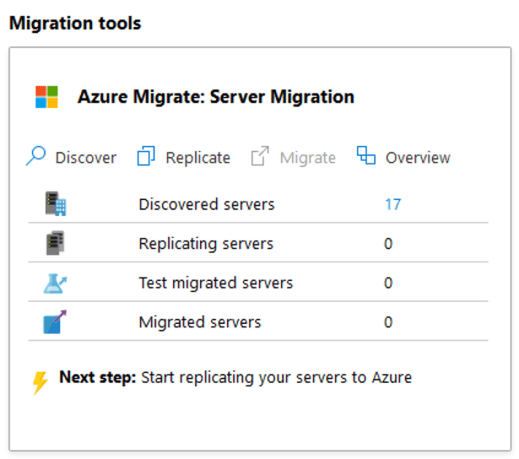Click the Discover magnifier icon

coord(36,156)
